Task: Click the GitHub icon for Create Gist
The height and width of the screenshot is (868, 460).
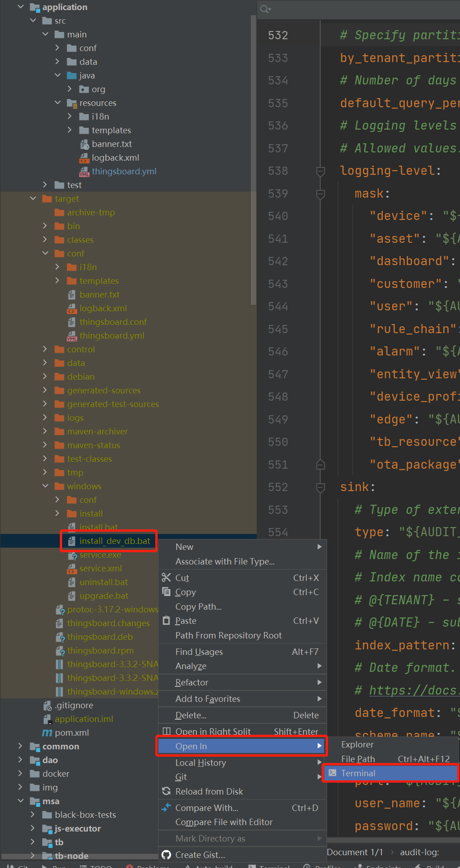Action: 166,855
